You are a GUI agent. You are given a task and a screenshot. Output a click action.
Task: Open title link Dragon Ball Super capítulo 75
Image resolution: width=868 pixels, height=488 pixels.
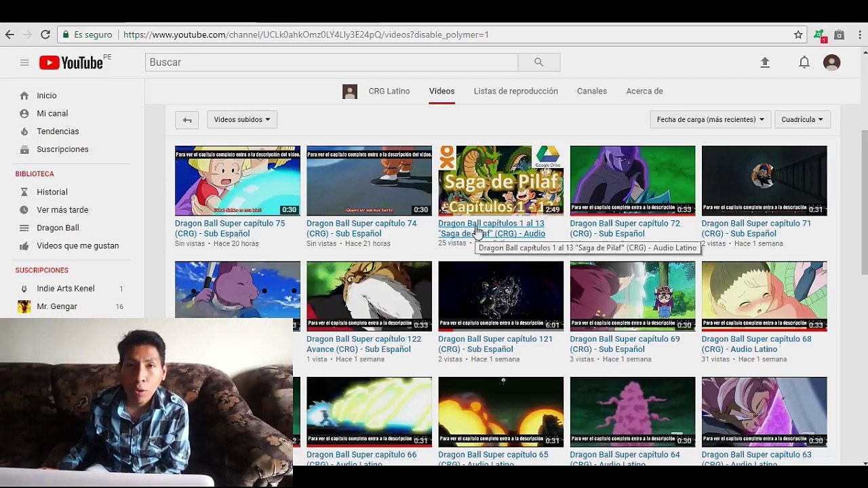coord(230,228)
